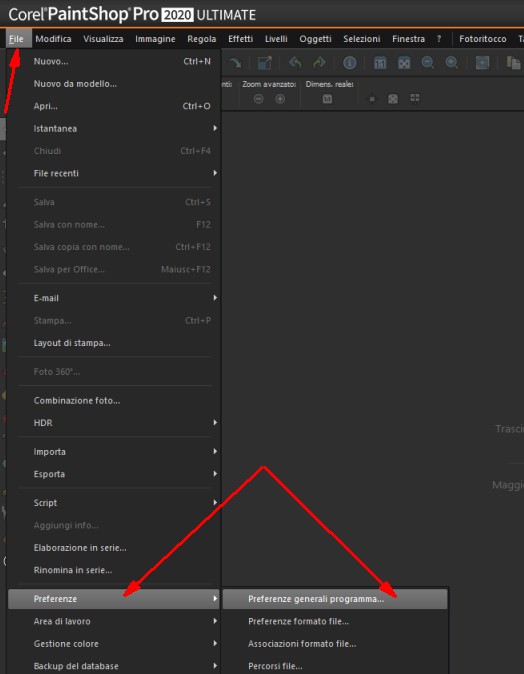Expand the Gestione colore submenu arrow
Image resolution: width=524 pixels, height=674 pixels.
click(x=215, y=643)
